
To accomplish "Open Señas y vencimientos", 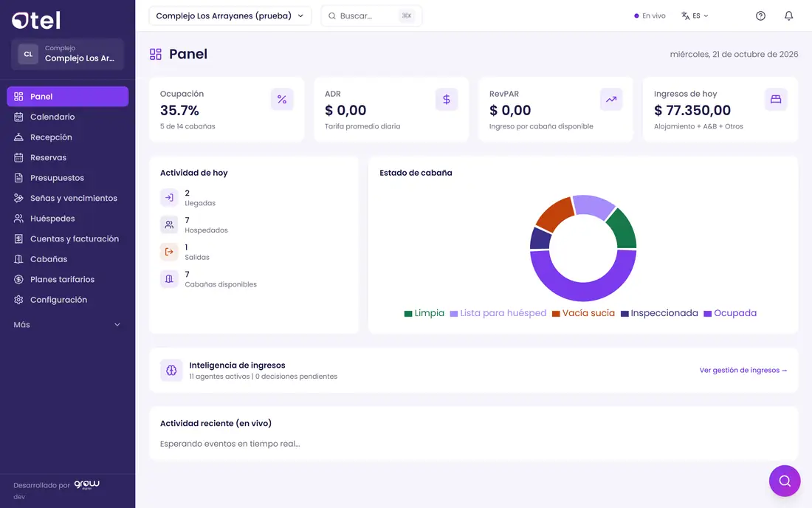I will (67, 199).
